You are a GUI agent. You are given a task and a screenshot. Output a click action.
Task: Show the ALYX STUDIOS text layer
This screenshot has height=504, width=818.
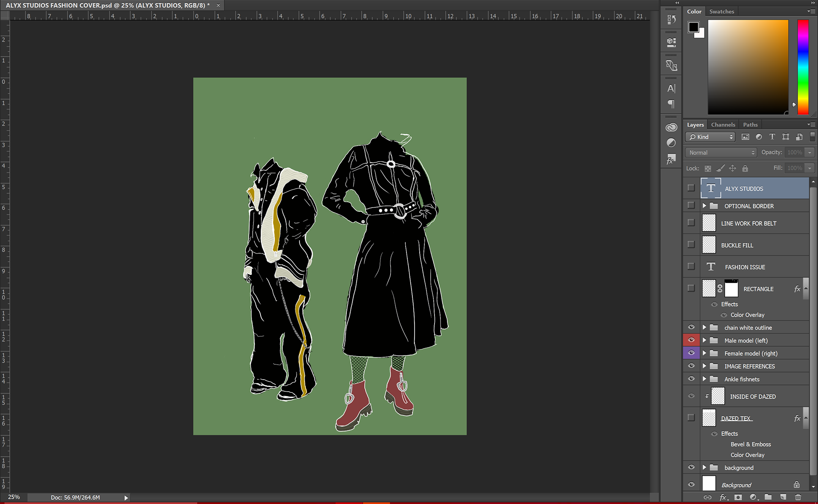coord(691,188)
